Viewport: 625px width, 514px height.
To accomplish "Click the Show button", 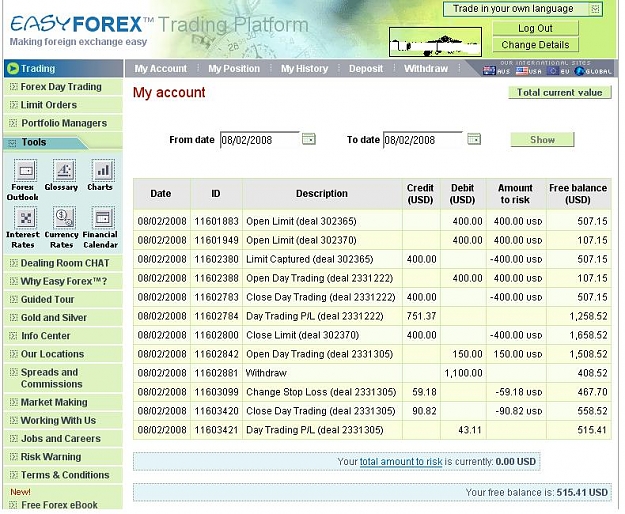I will click(542, 139).
